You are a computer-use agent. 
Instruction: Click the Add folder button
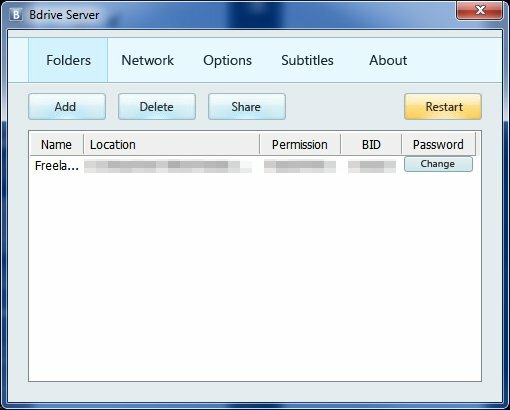click(x=67, y=107)
